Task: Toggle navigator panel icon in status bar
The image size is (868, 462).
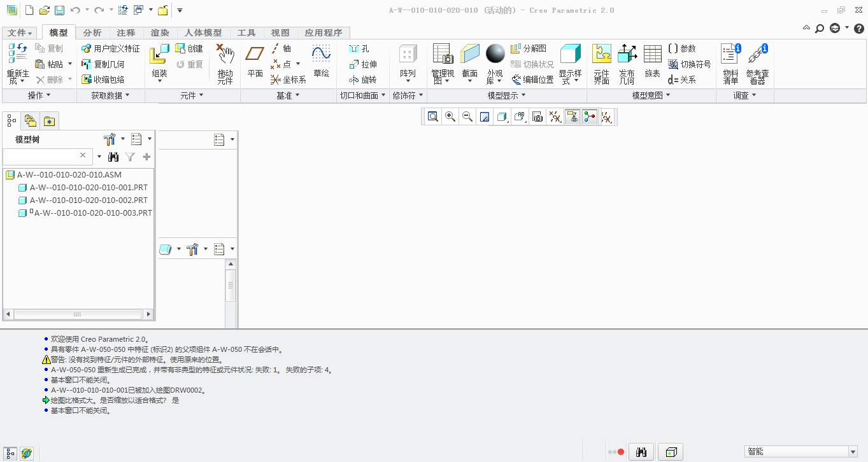Action: [x=11, y=453]
